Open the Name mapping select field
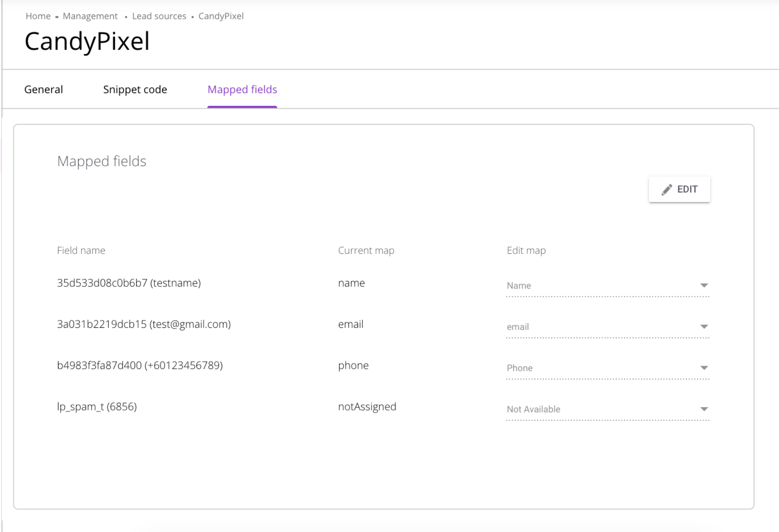This screenshot has height=532, width=779. click(x=599, y=286)
